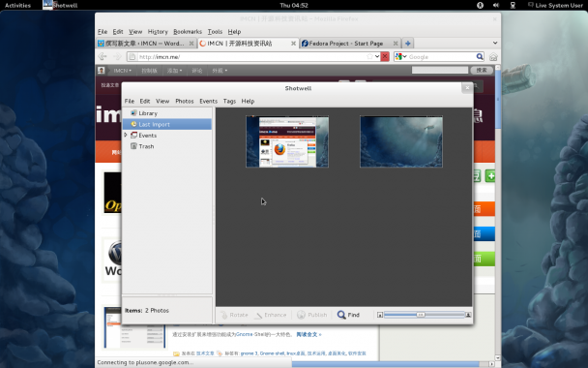Open the 添加 admin bar dropdown
Image resolution: width=588 pixels, height=368 pixels.
coord(174,71)
